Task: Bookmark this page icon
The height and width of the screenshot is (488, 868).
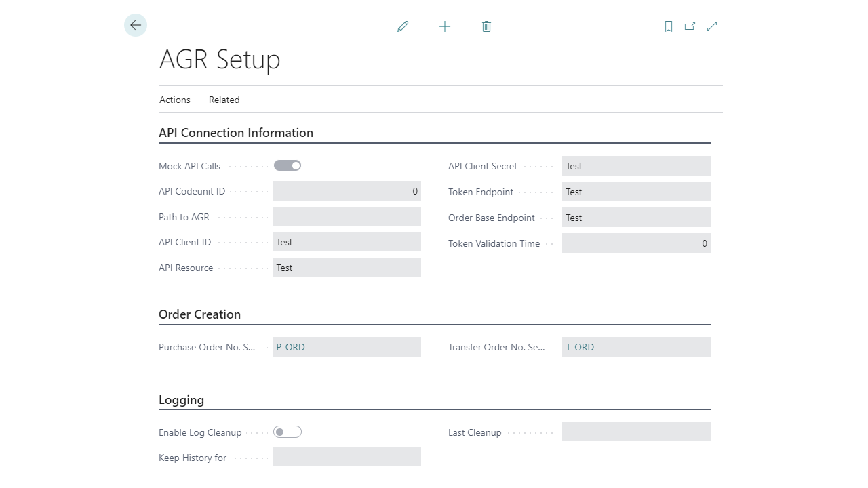Action: point(669,26)
